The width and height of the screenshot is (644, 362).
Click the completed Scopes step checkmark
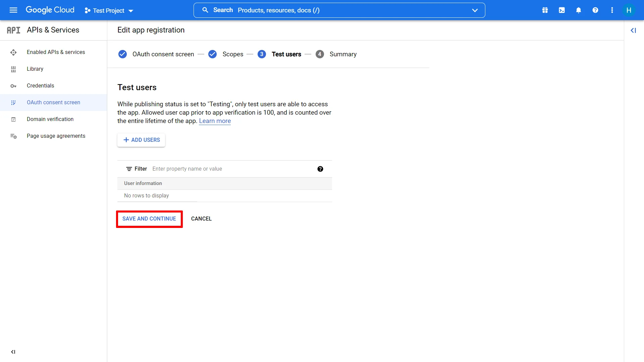(213, 54)
